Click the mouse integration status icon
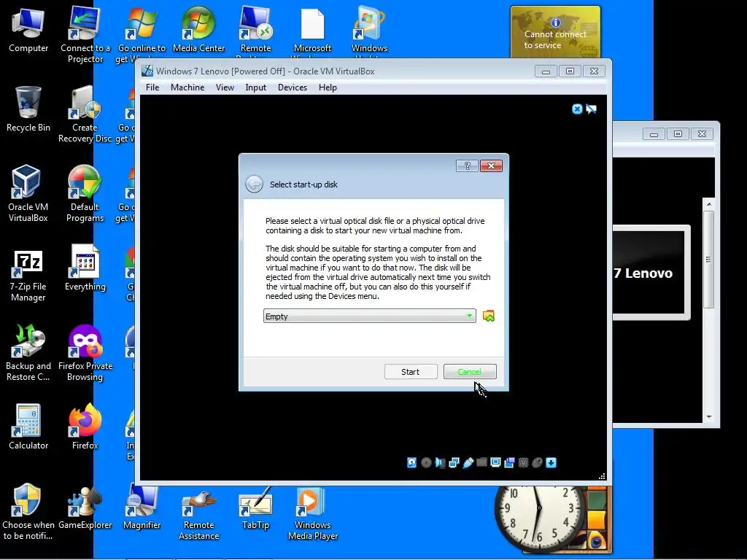 click(x=537, y=462)
